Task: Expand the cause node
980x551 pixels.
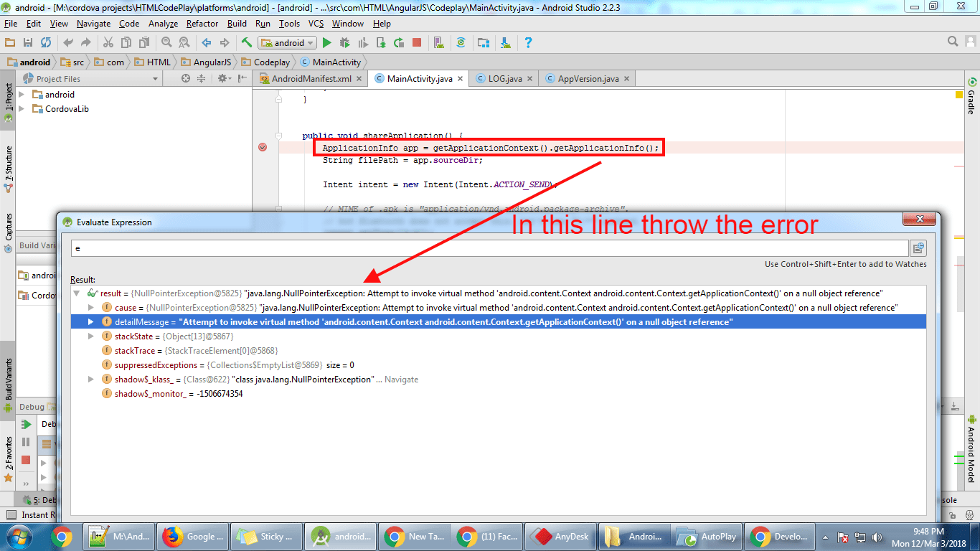Action: tap(91, 308)
